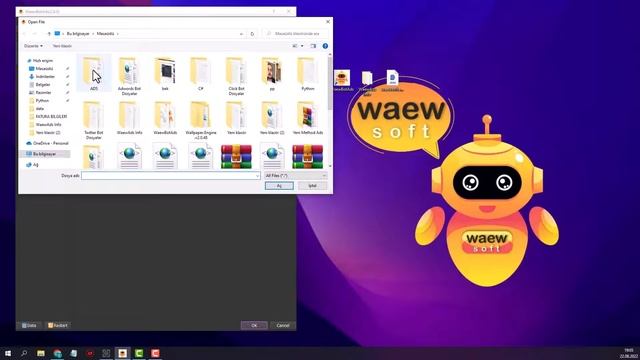The width and height of the screenshot is (640, 360).
Task: Open the pp folder
Action: (x=272, y=73)
